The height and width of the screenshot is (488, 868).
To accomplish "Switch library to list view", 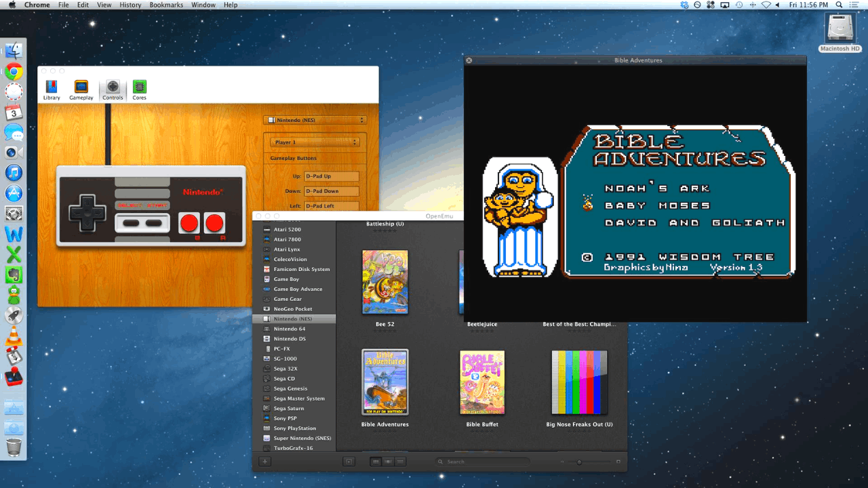I will (400, 462).
